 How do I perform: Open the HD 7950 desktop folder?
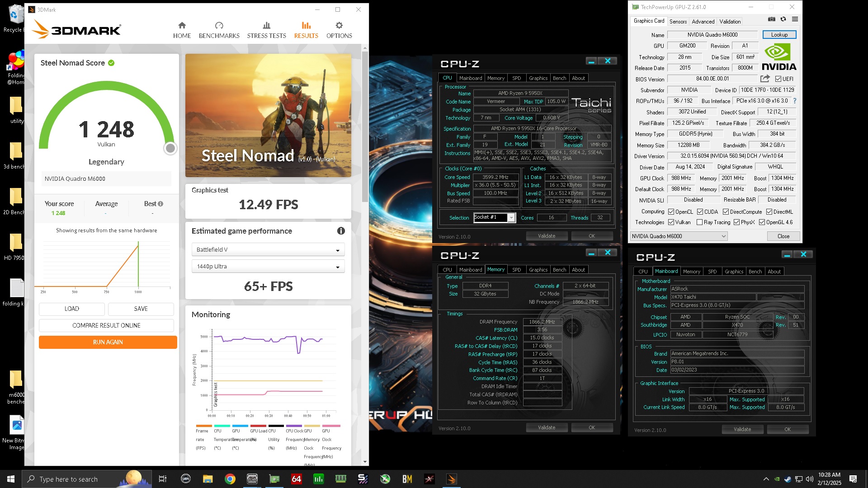(x=14, y=247)
